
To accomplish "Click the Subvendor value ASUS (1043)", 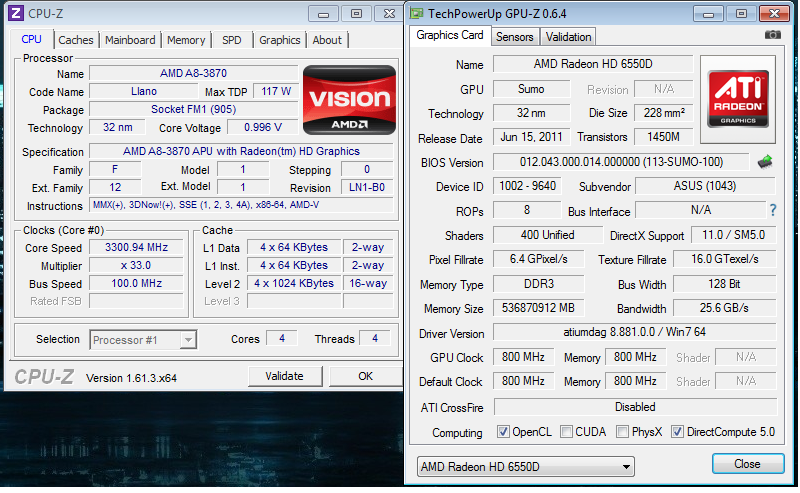I will click(705, 186).
